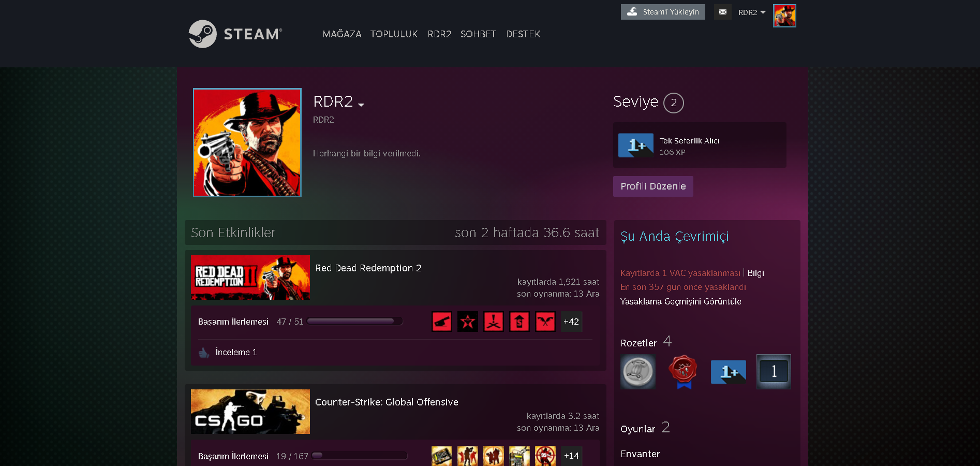Image resolution: width=980 pixels, height=466 pixels.
Task: Open the envelope notifications icon
Action: tap(723, 12)
